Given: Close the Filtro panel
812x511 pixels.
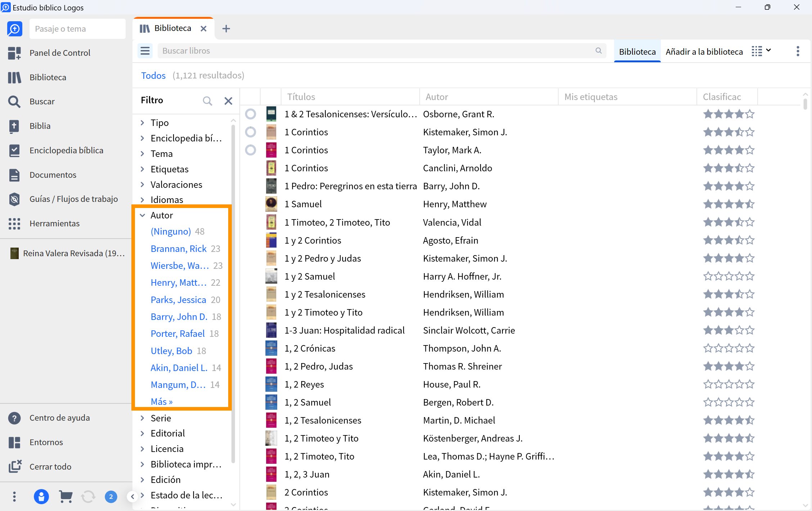Looking at the screenshot, I should (228, 101).
